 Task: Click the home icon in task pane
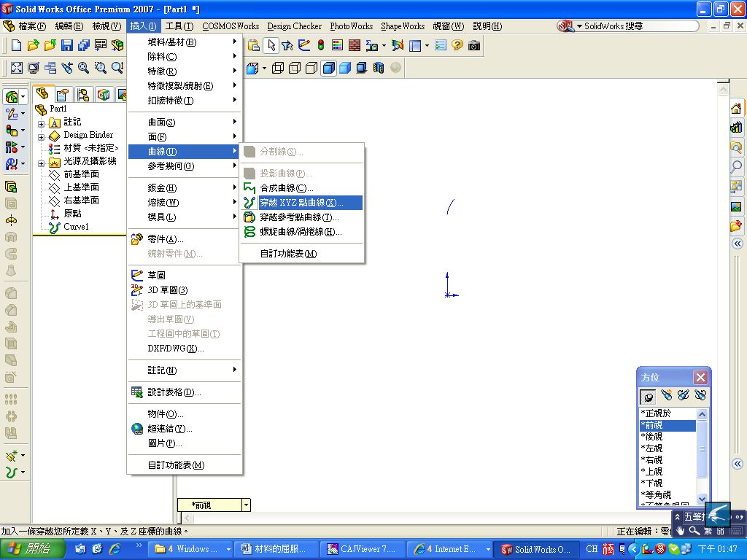tap(736, 109)
